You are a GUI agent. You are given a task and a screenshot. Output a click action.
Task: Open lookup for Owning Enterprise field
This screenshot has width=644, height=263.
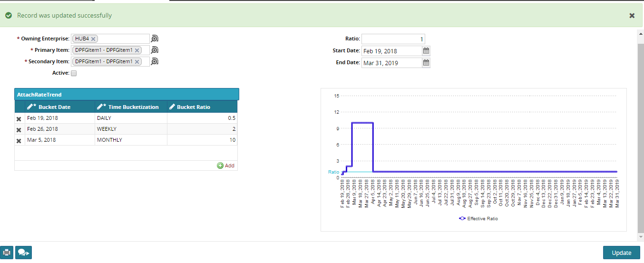coord(155,39)
